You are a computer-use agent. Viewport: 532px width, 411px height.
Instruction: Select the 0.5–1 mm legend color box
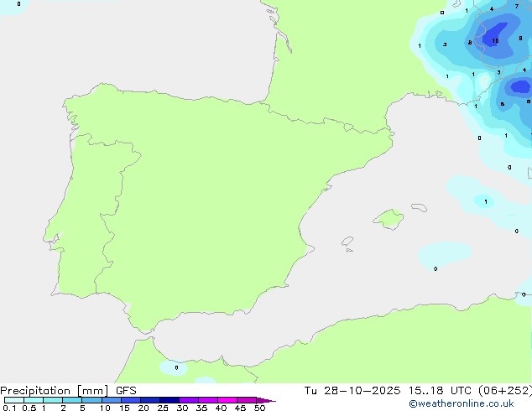tap(34, 400)
